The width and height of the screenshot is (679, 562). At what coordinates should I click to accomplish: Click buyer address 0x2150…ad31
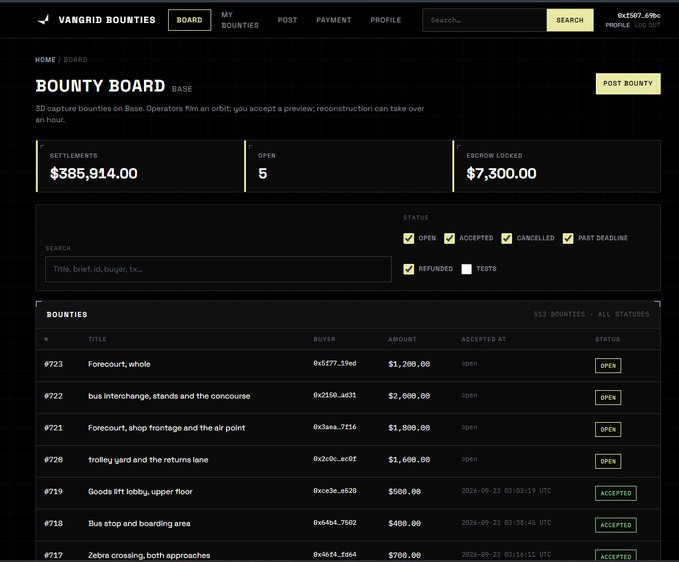pyautogui.click(x=335, y=395)
